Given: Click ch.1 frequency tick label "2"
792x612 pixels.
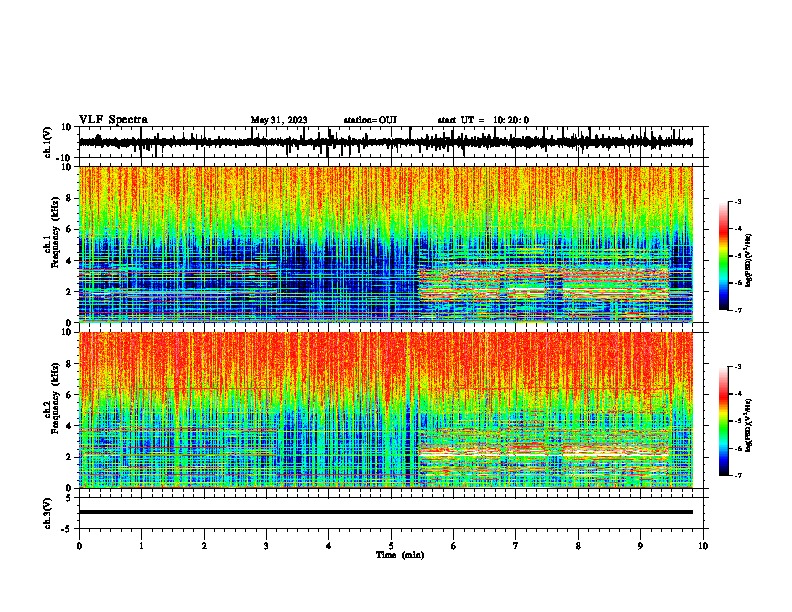Looking at the screenshot, I should (70, 292).
